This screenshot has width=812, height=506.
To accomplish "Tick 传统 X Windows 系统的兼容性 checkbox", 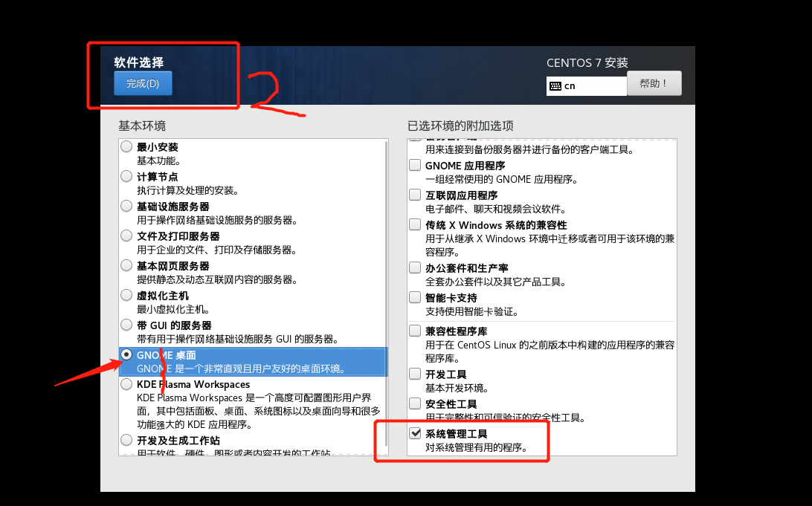I will (415, 224).
